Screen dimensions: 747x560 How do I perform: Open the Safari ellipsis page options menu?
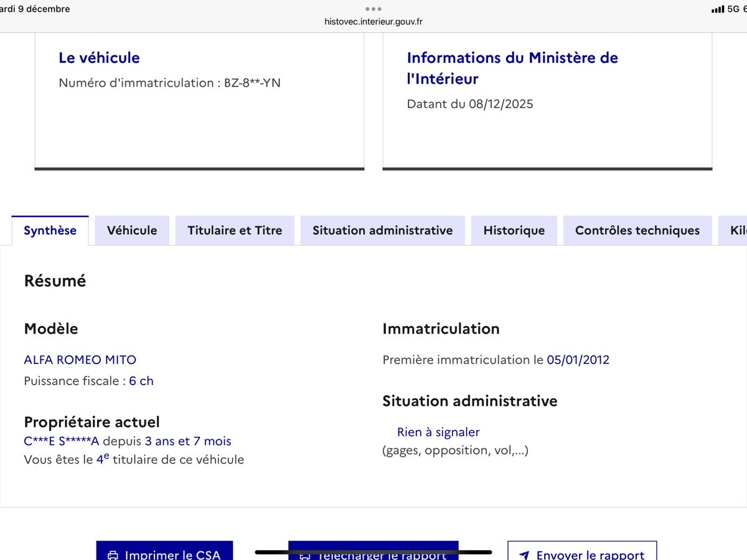[x=373, y=9]
